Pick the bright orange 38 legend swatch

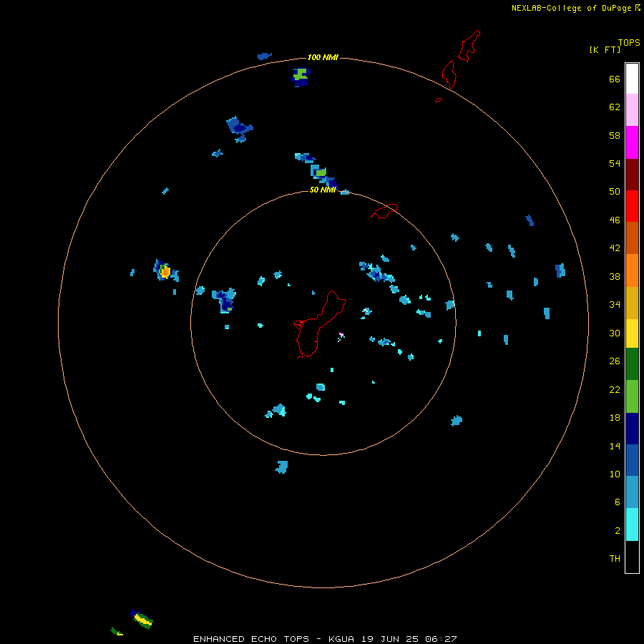[x=632, y=270]
